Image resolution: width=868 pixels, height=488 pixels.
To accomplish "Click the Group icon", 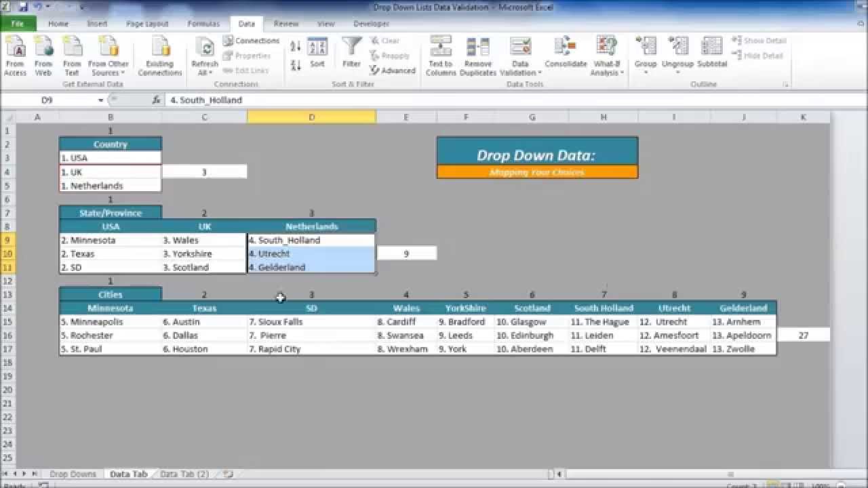I will click(x=646, y=52).
